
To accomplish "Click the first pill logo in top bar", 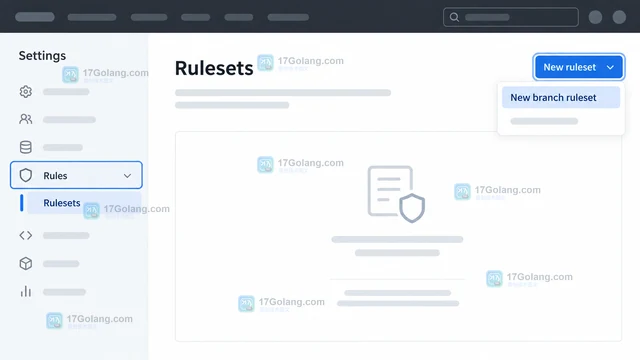I will [x=35, y=17].
